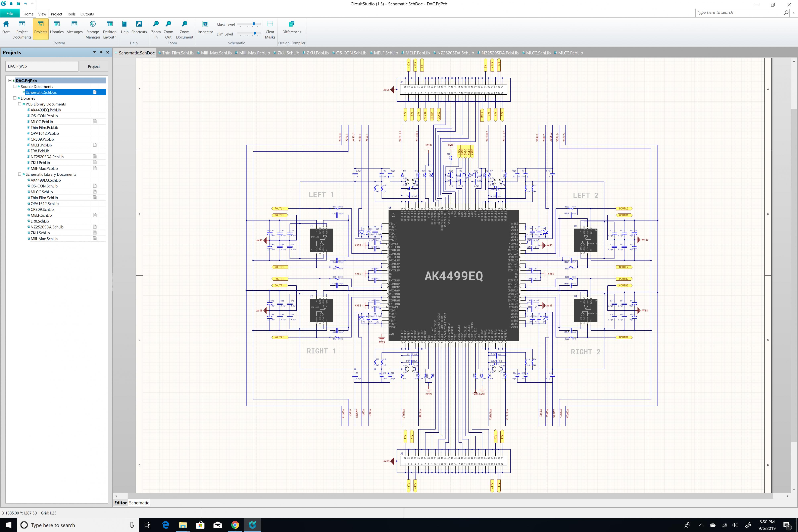The height and width of the screenshot is (532, 798).
Task: Click the Help ribbon icon
Action: pyautogui.click(x=124, y=28)
